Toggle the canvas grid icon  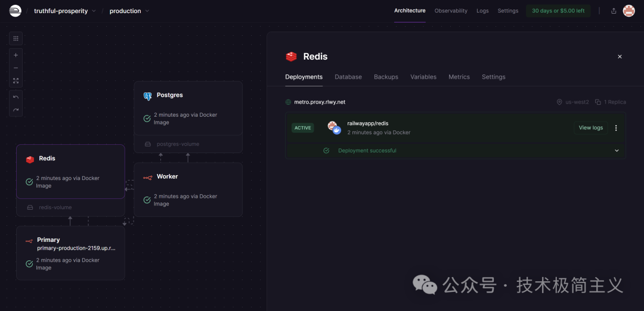pos(16,39)
